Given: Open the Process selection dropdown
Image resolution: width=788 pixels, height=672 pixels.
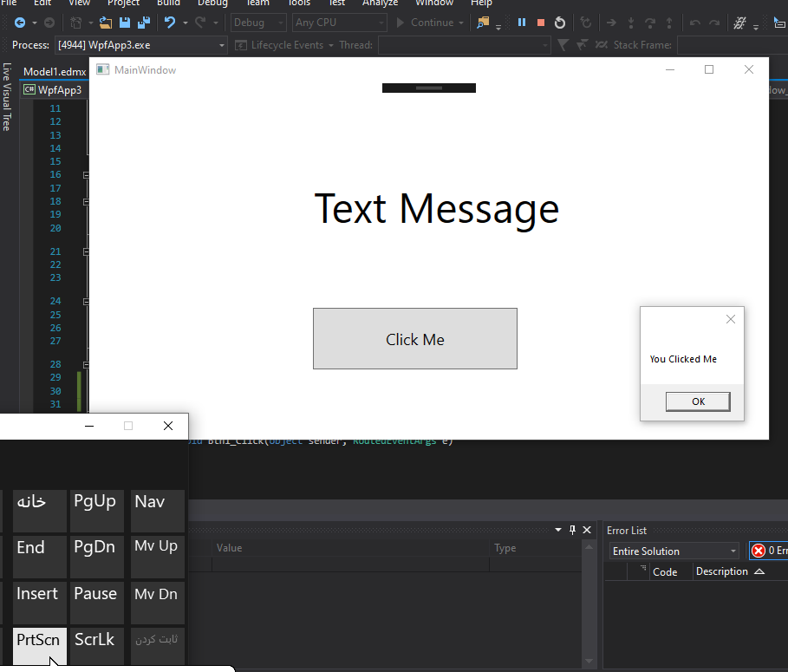Looking at the screenshot, I should click(x=140, y=45).
